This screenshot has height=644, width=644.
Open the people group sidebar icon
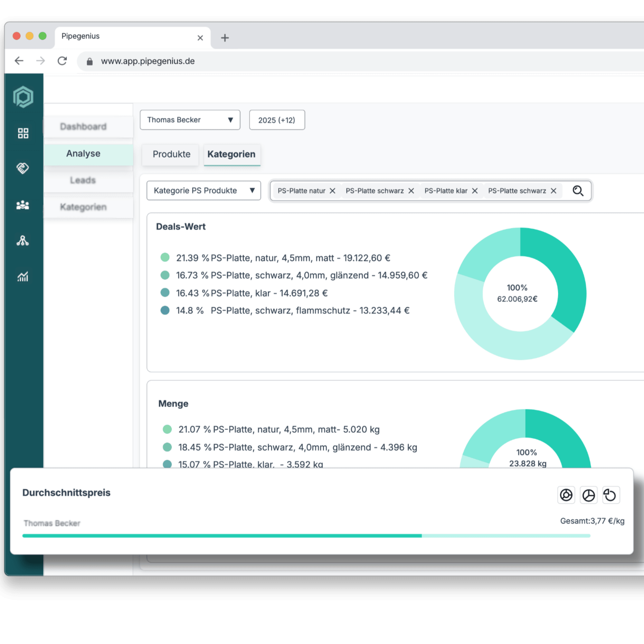pos(23,205)
